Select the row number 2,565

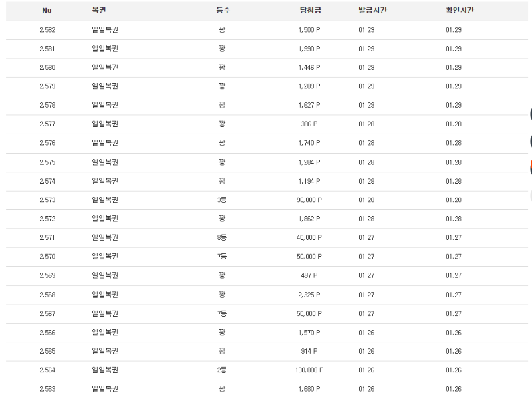click(47, 351)
